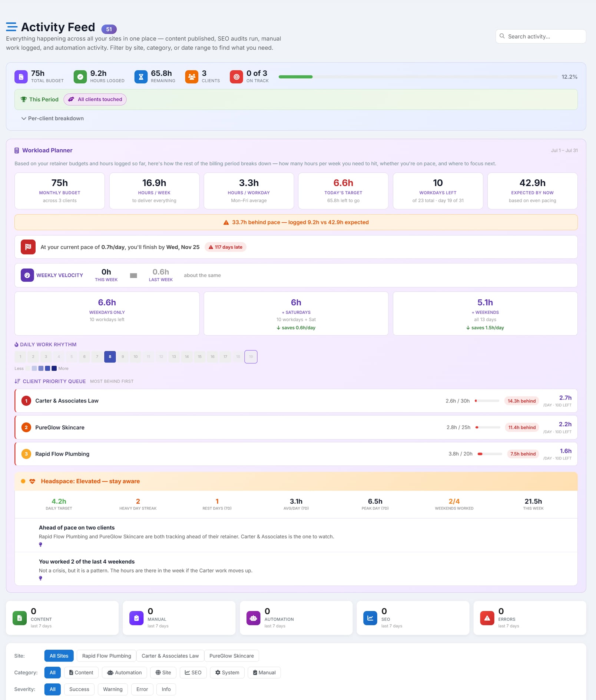Viewport: 596px width, 700px height.
Task: Click the green Content file icon
Action: pos(20,618)
